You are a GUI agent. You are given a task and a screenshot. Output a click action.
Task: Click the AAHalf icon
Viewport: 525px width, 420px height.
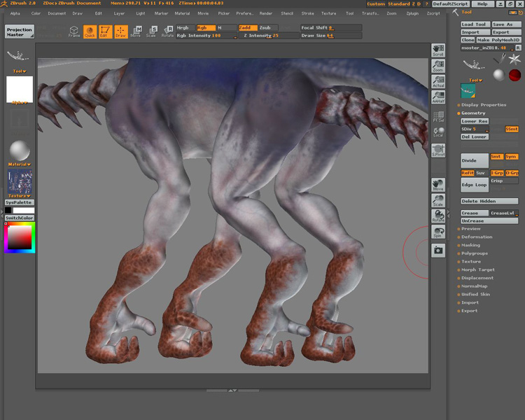tap(438, 97)
